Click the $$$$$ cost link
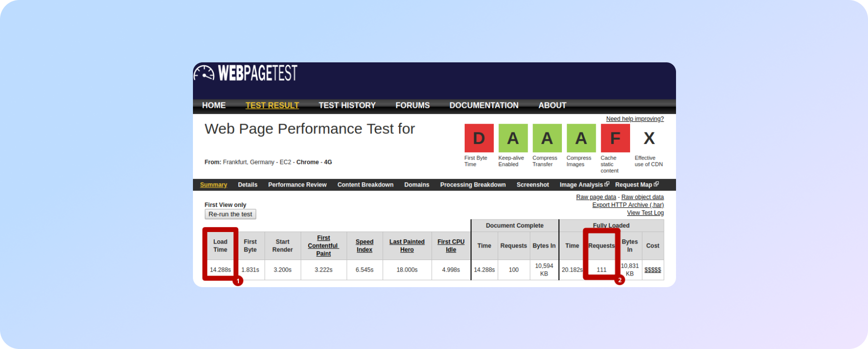Image resolution: width=868 pixels, height=349 pixels. 653,270
